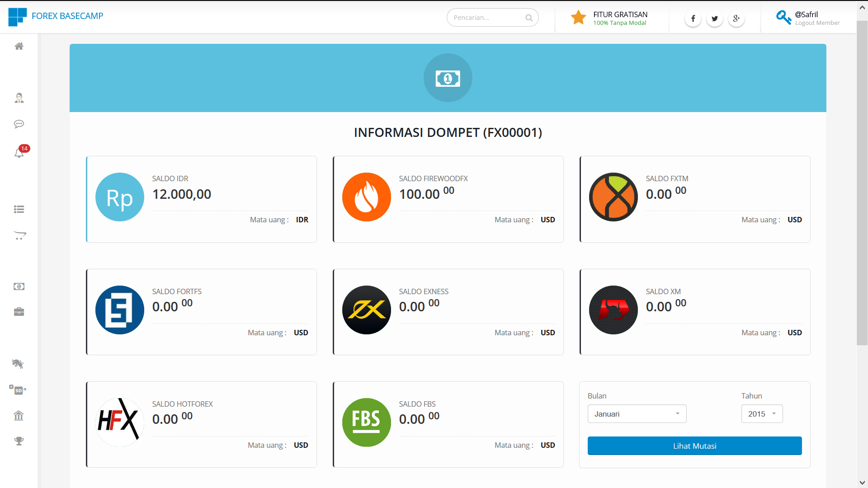
Task: Open the Tahun year dropdown showing 2015
Action: (762, 414)
